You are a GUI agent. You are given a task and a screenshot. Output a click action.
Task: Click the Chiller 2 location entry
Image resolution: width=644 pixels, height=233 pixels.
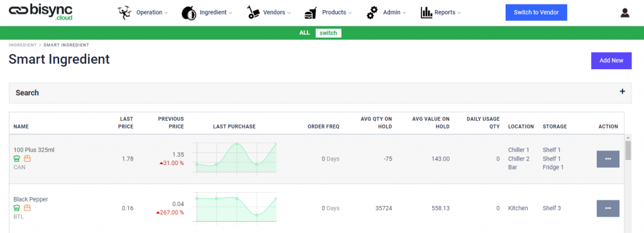[519, 159]
